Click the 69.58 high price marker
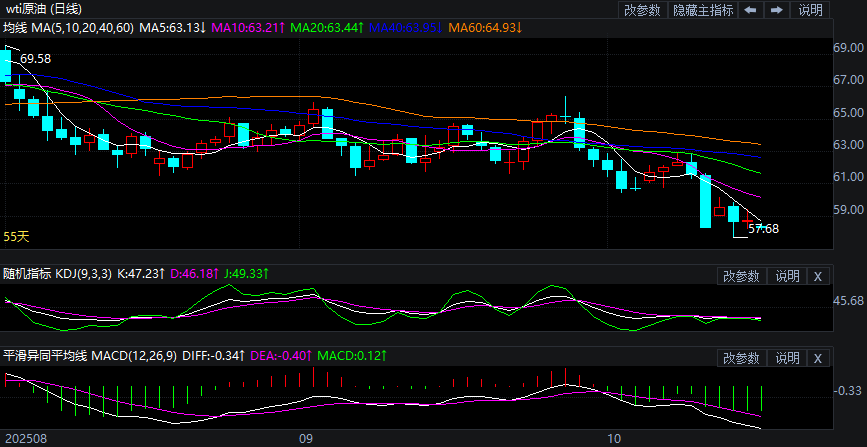867x447 pixels. click(x=35, y=59)
